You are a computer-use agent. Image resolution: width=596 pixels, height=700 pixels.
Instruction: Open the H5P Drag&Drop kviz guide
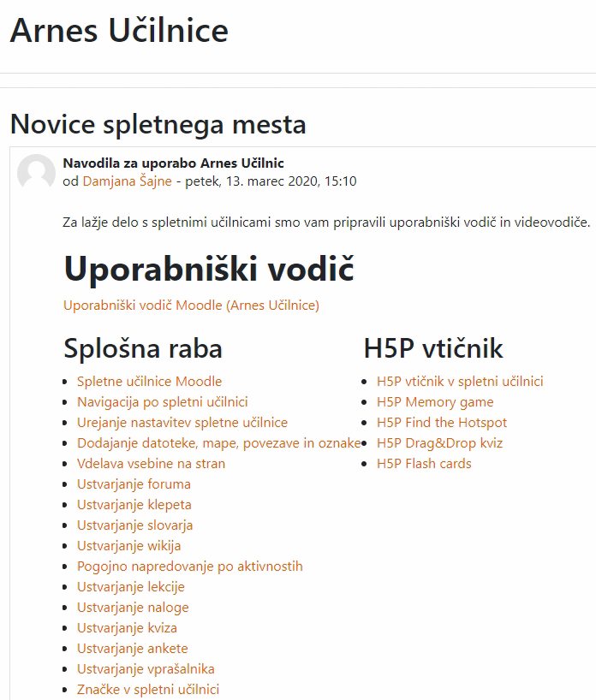tap(439, 443)
